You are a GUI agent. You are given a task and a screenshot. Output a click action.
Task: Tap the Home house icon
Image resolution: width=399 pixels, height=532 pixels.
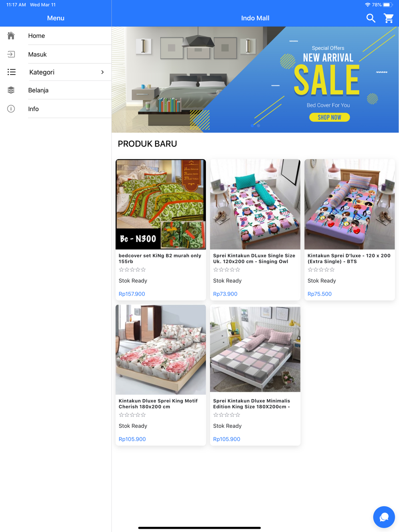coord(11,35)
